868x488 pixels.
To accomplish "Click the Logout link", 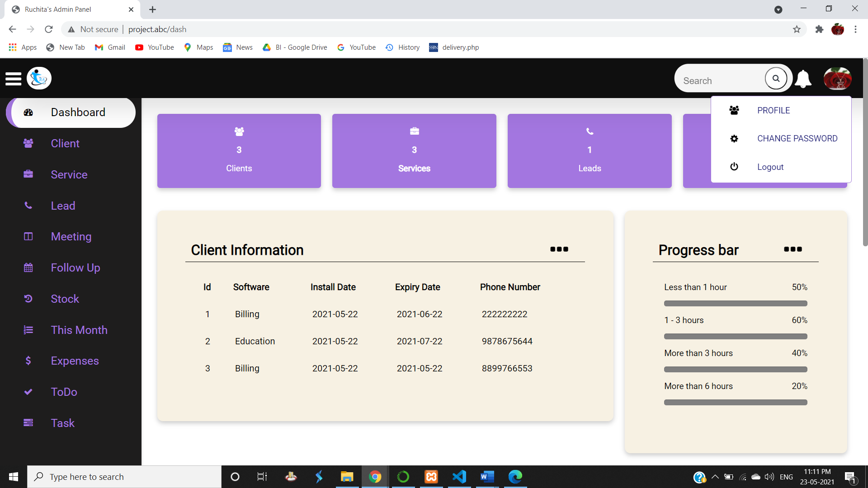I will [x=770, y=167].
